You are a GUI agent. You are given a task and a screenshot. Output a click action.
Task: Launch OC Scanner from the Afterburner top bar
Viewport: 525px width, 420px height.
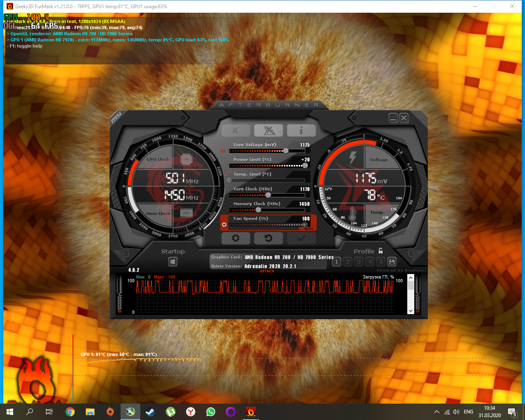point(269,130)
